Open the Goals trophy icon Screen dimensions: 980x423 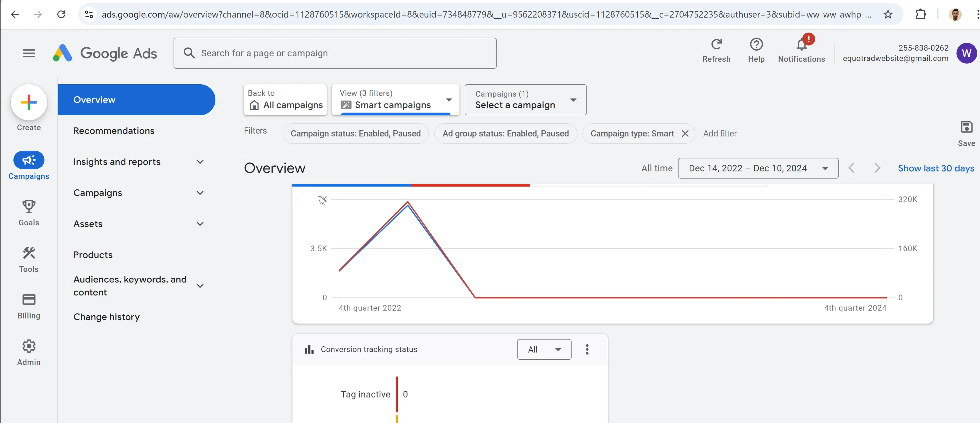coord(29,207)
